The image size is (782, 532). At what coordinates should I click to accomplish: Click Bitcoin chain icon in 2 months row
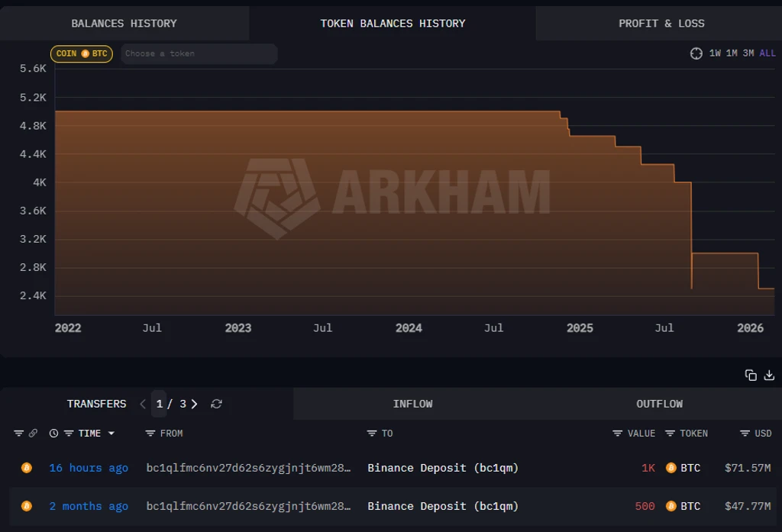coord(27,506)
